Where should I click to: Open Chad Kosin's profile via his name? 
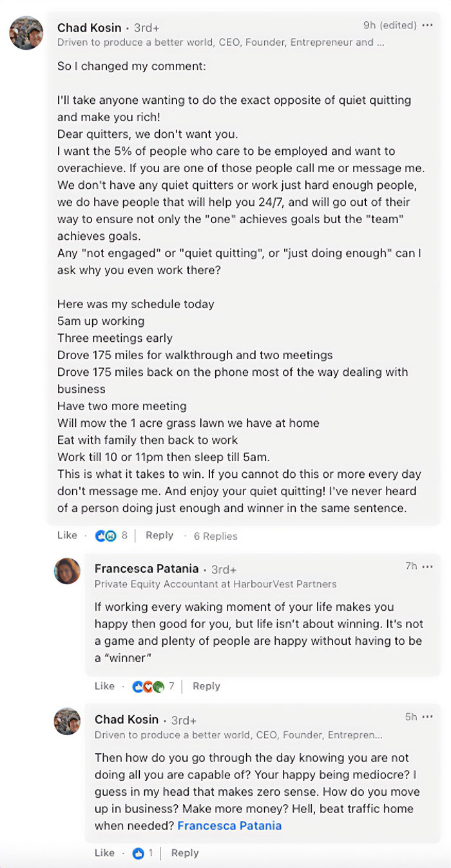pos(90,28)
